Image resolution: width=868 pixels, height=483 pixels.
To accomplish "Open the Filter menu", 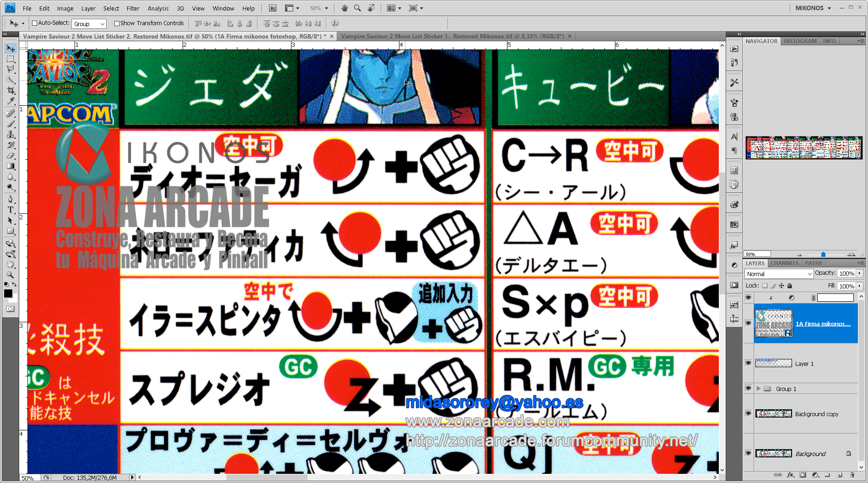I will [133, 8].
